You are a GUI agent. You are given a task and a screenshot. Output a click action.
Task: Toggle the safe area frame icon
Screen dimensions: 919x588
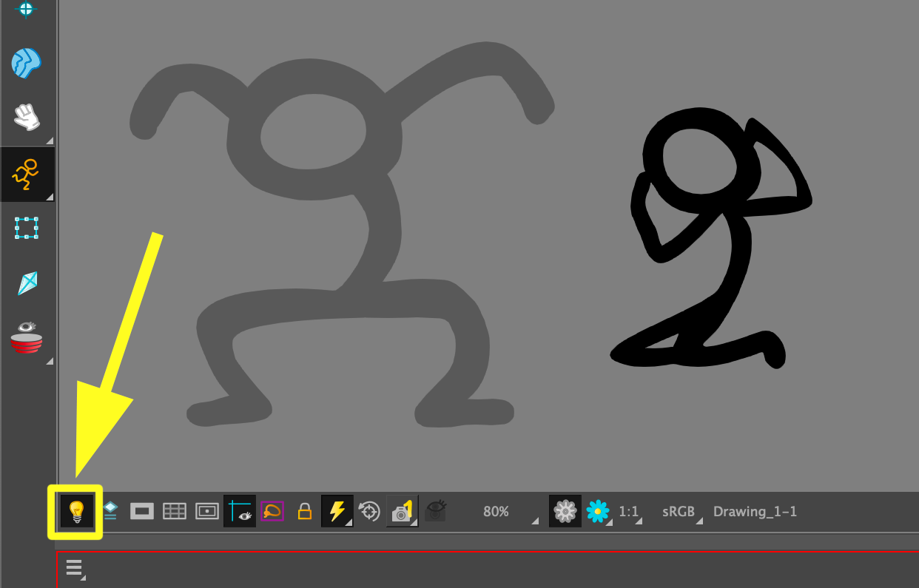(x=206, y=511)
